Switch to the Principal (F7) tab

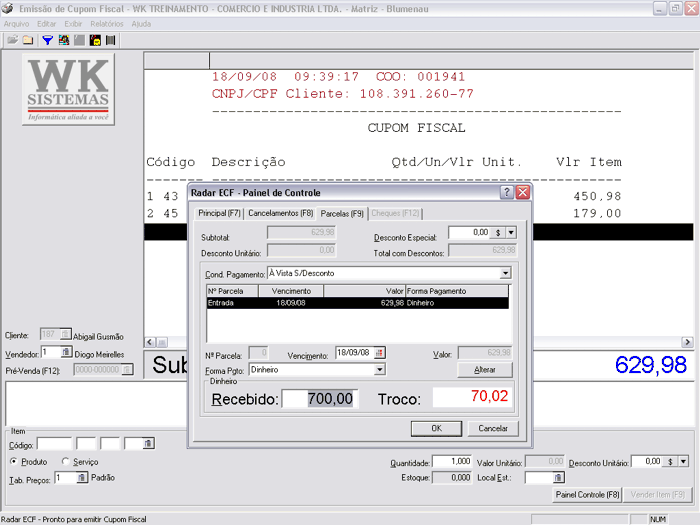click(x=219, y=213)
